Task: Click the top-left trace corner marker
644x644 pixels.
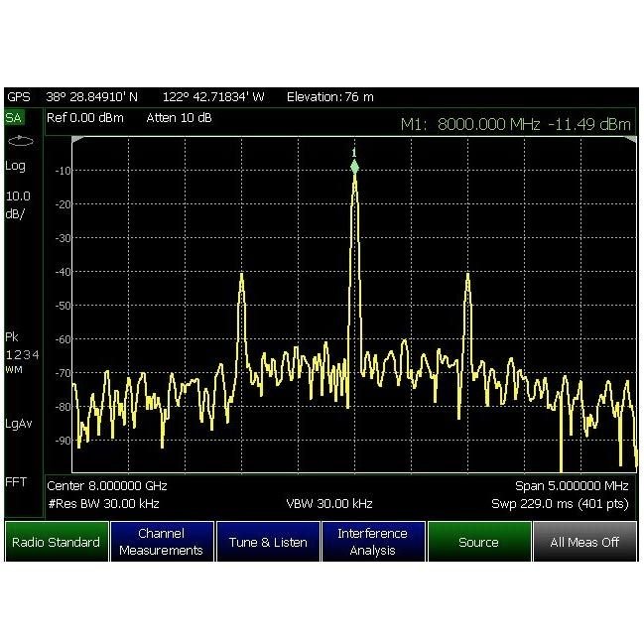Action: point(76,140)
